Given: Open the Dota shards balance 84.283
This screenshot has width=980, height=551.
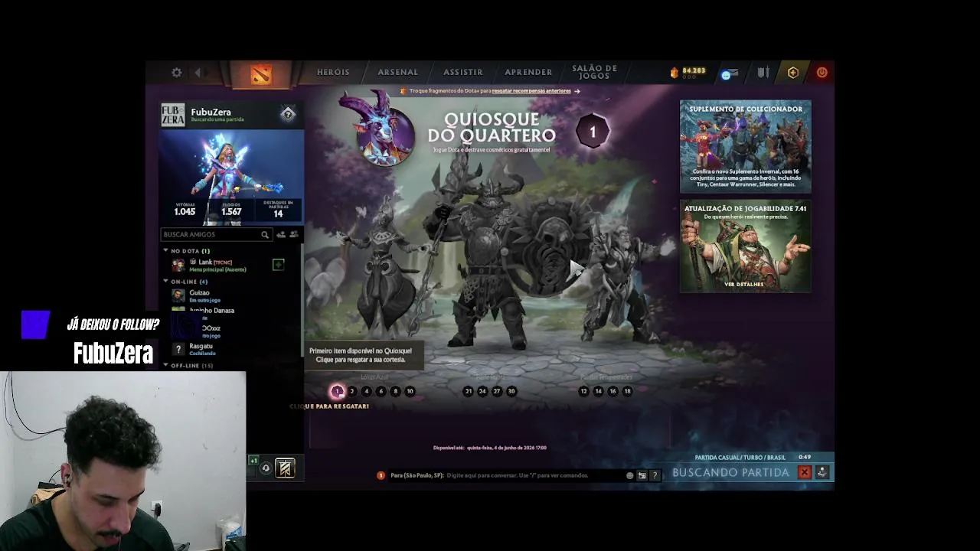Looking at the screenshot, I should [x=688, y=72].
